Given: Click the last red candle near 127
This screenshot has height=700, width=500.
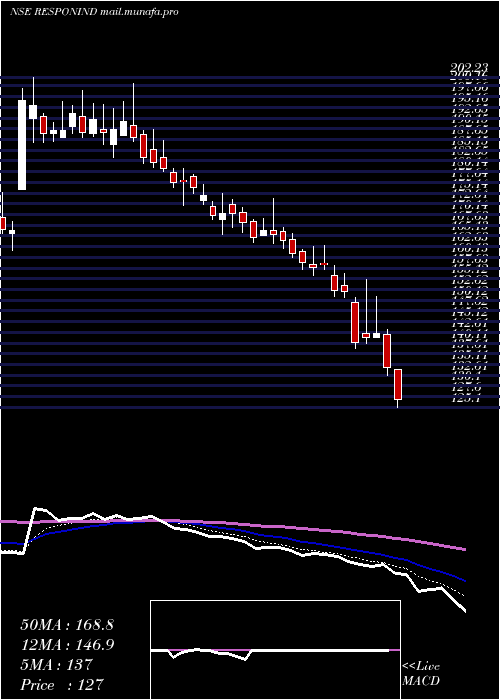Looking at the screenshot, I should (x=398, y=384).
